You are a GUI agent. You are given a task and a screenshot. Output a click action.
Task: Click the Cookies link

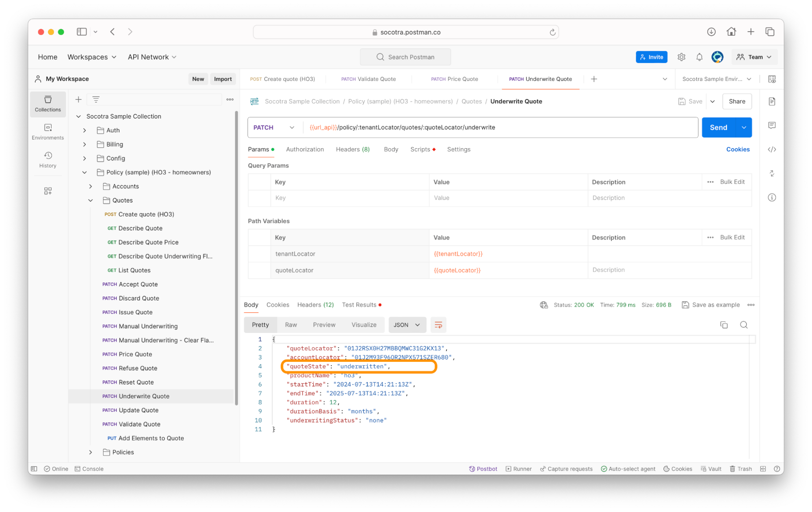coord(738,149)
